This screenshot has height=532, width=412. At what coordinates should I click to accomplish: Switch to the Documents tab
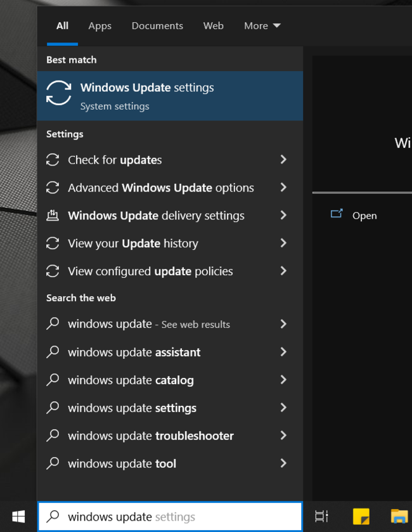[x=157, y=26]
